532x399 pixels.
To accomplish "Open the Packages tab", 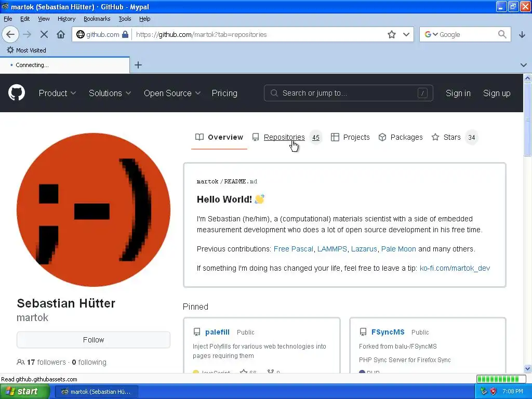I will coord(401,137).
